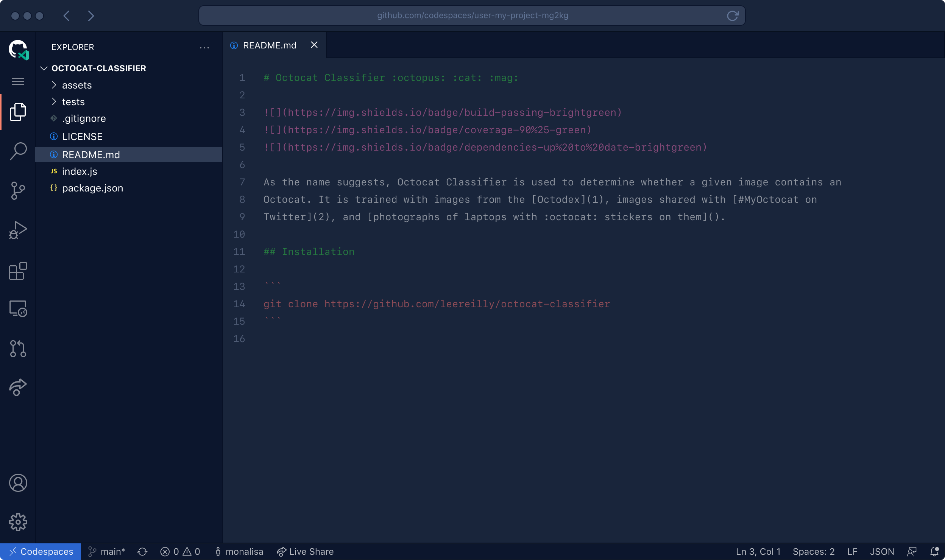
Task: Open the Explorer more actions menu
Action: [x=204, y=47]
